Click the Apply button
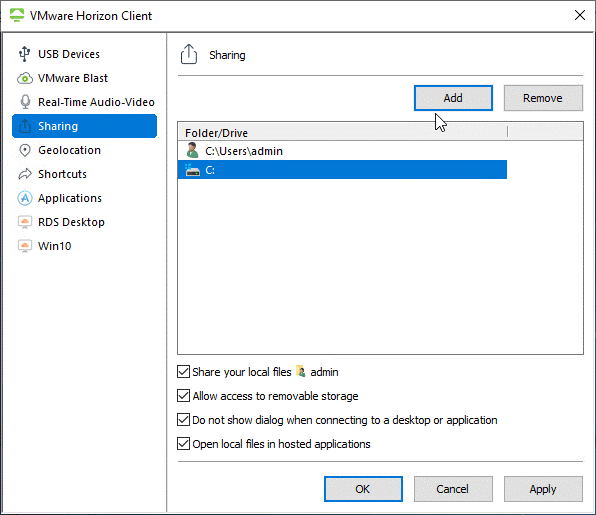The image size is (596, 515). pos(543,489)
